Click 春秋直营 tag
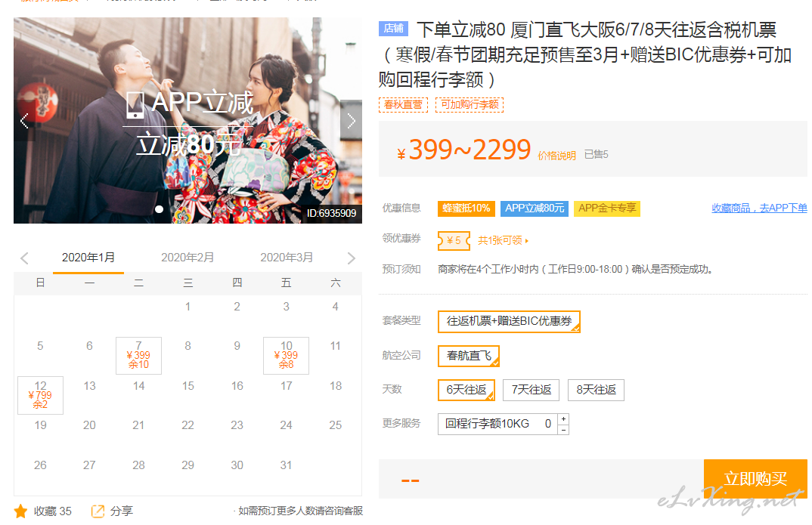 [403, 104]
